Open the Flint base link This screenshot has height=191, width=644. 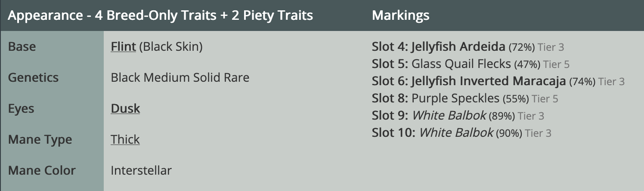[x=124, y=46]
